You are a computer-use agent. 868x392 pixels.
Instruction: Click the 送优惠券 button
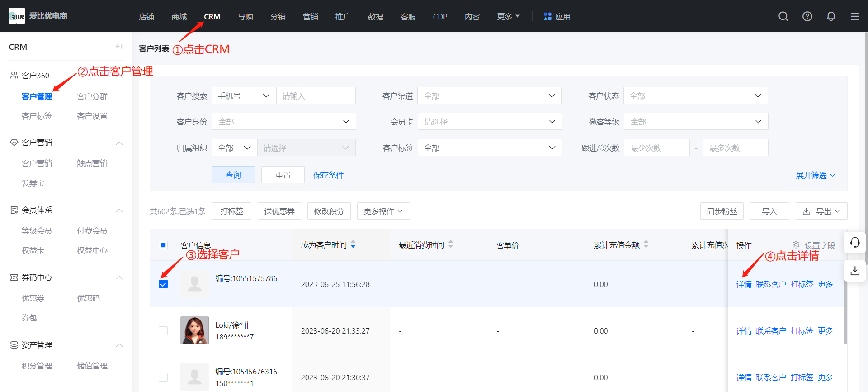(x=279, y=211)
